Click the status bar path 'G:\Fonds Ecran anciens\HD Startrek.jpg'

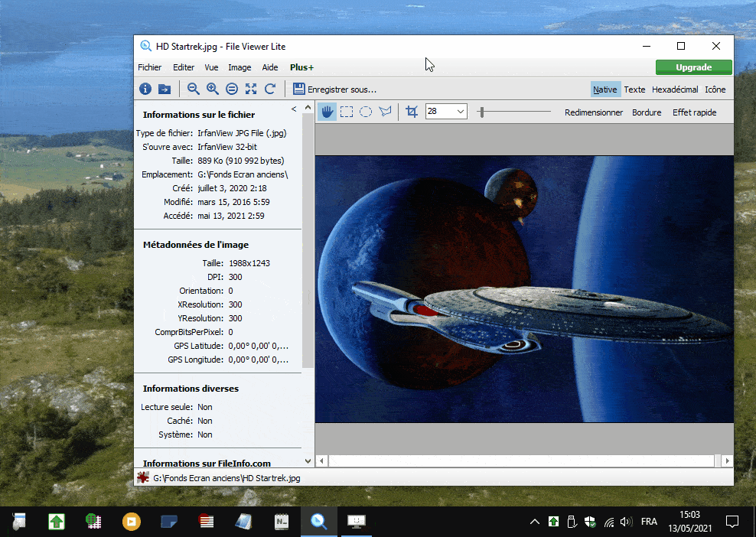click(226, 478)
